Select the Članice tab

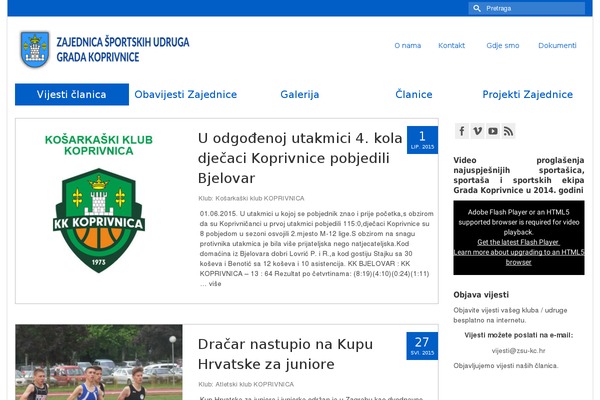coord(414,95)
